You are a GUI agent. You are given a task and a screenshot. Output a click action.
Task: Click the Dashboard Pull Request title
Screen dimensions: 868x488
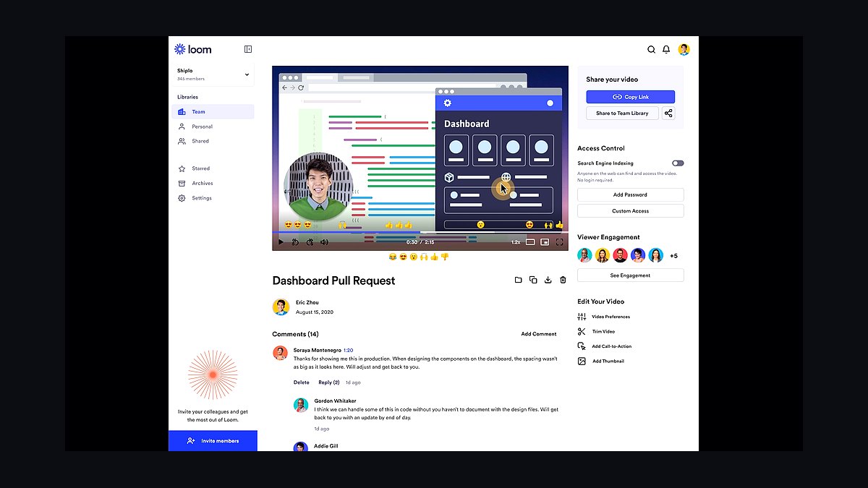(333, 281)
